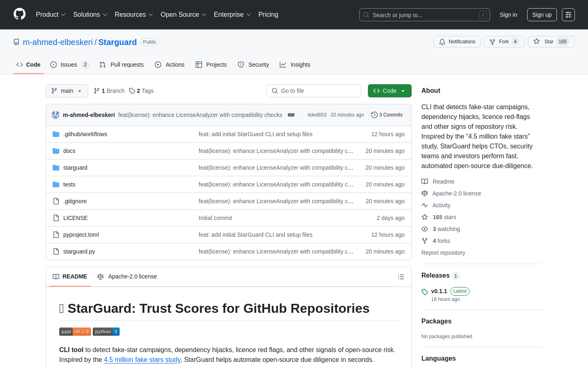The image size is (588, 368).
Task: Open the .gitignore file
Action: point(75,201)
